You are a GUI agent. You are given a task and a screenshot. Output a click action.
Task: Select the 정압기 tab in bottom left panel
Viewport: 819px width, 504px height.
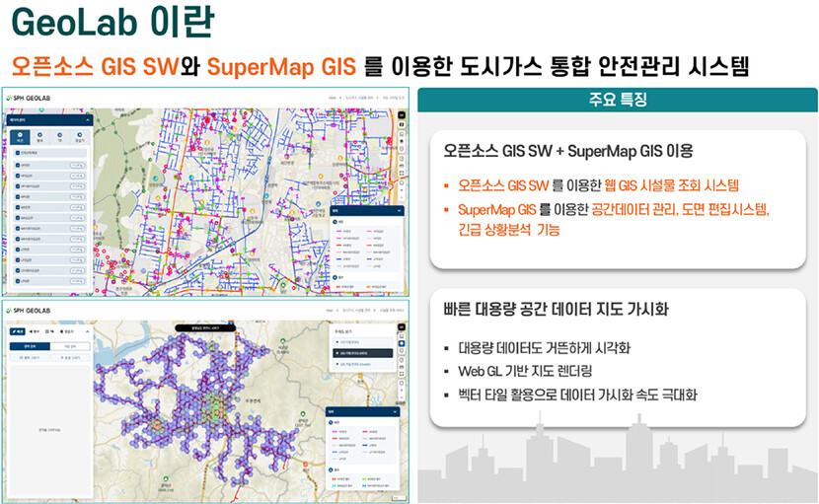point(67,331)
